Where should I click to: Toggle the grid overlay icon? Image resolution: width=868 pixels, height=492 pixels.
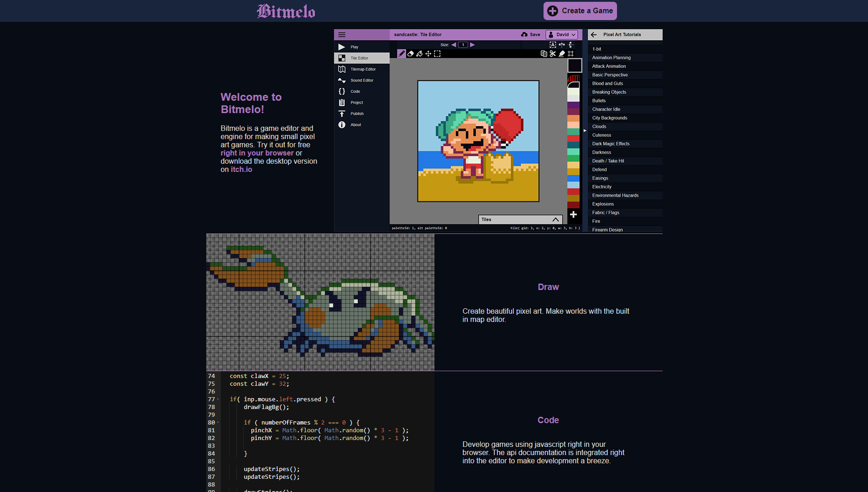point(570,54)
